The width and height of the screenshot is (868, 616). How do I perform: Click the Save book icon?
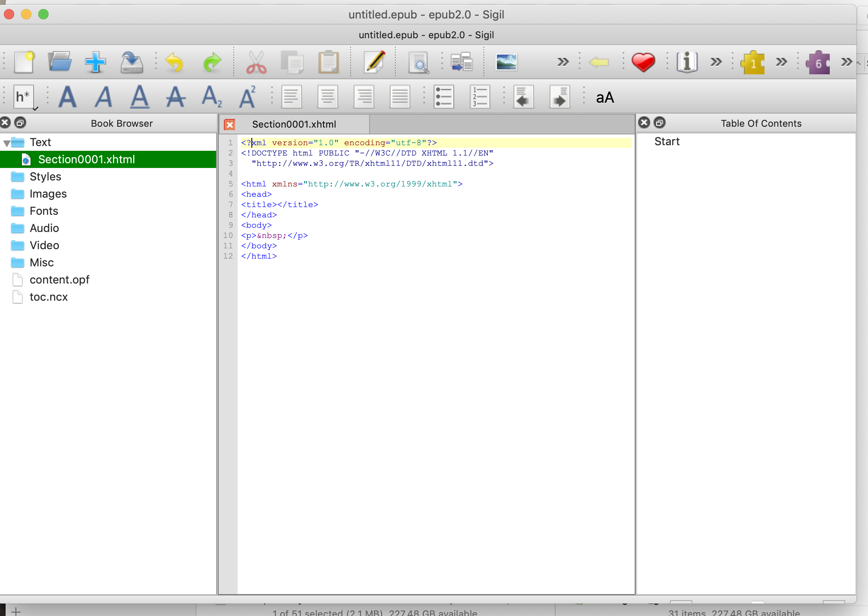pyautogui.click(x=131, y=62)
